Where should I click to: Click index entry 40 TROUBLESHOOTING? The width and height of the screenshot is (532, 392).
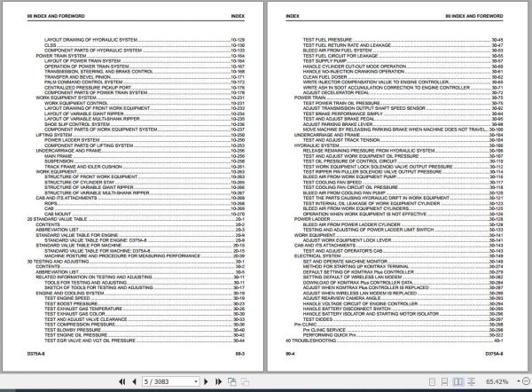tap(311, 341)
